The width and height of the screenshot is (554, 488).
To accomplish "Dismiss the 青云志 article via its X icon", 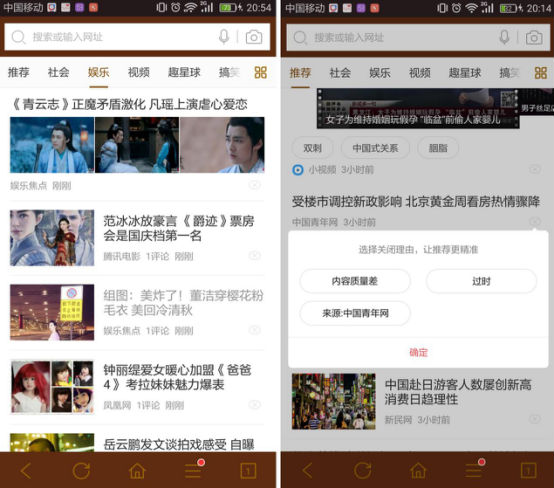I will pyautogui.click(x=255, y=185).
